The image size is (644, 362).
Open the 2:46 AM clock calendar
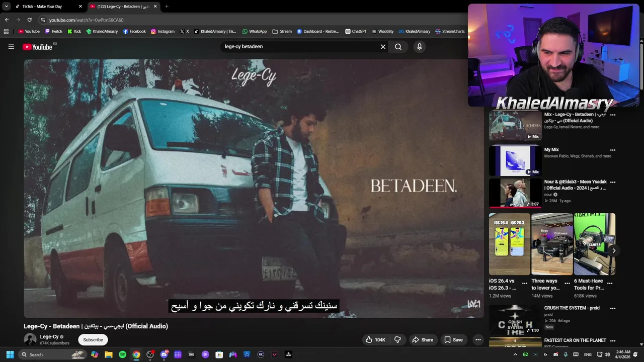click(623, 354)
